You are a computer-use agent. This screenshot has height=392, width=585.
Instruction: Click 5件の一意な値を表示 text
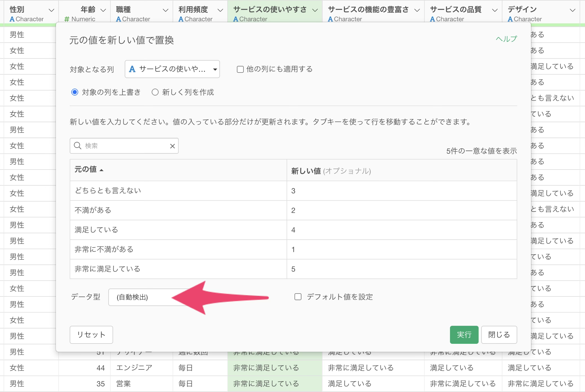(481, 151)
